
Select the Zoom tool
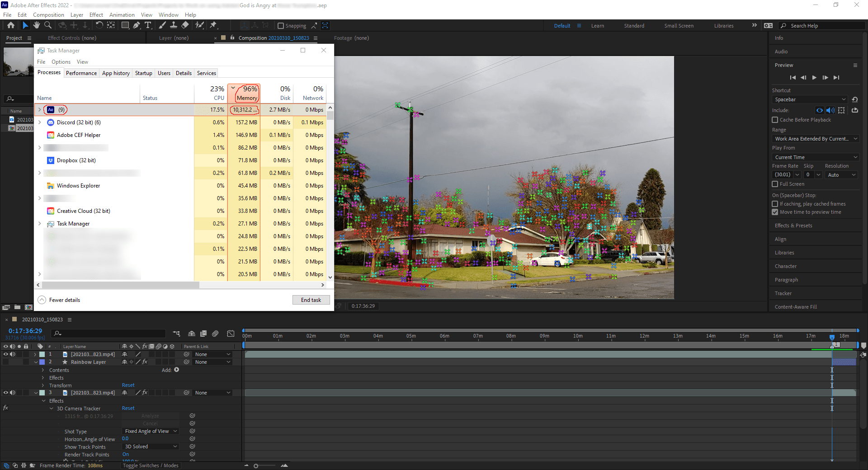[x=47, y=25]
